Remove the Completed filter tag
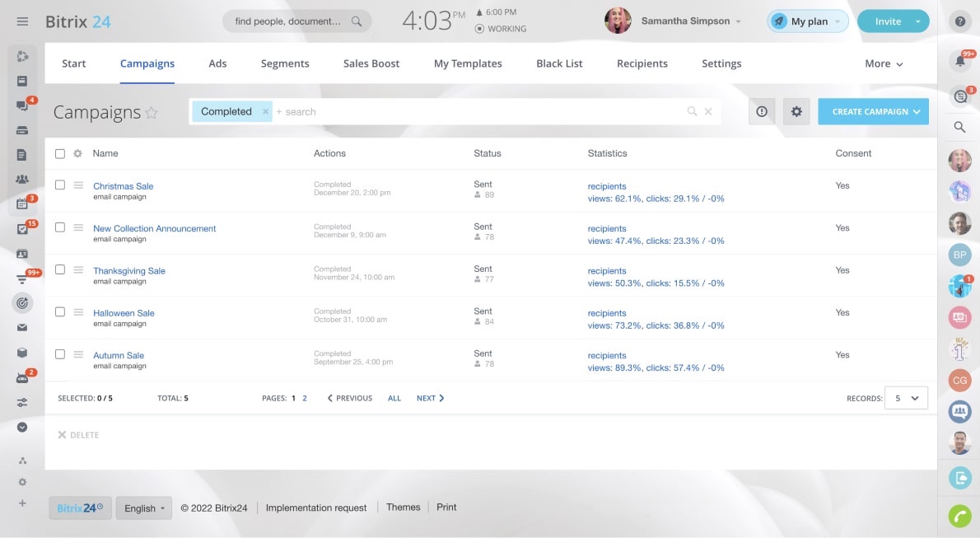This screenshot has height=538, width=980. (x=265, y=112)
